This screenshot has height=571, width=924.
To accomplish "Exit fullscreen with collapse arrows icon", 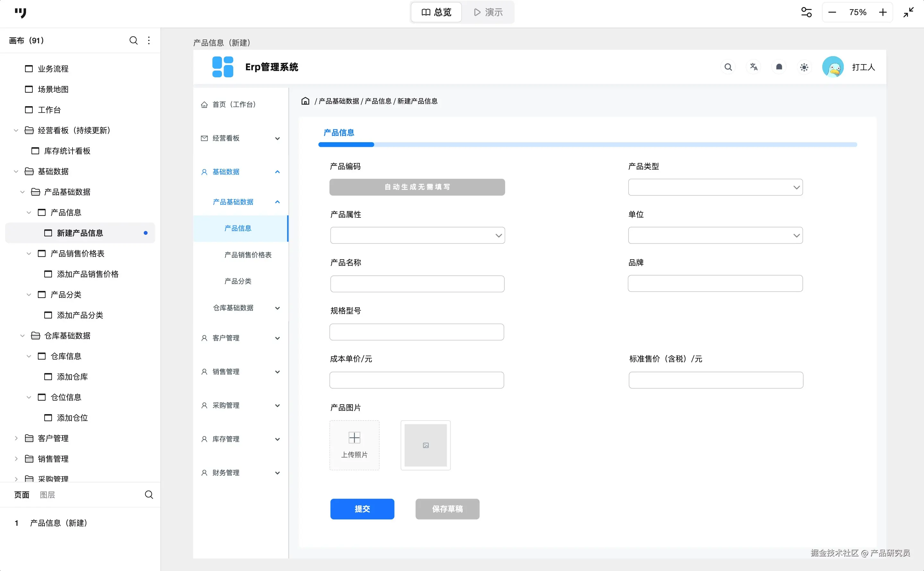I will coord(909,13).
